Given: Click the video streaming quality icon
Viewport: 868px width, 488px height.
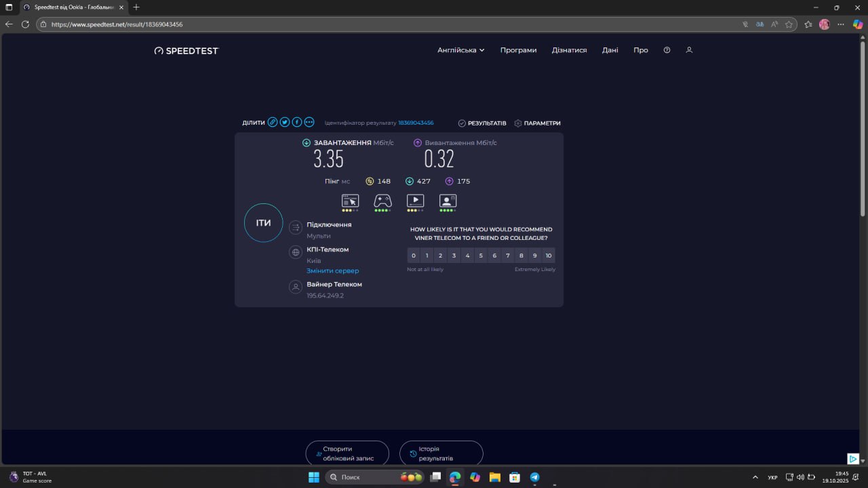Looking at the screenshot, I should coord(415,201).
